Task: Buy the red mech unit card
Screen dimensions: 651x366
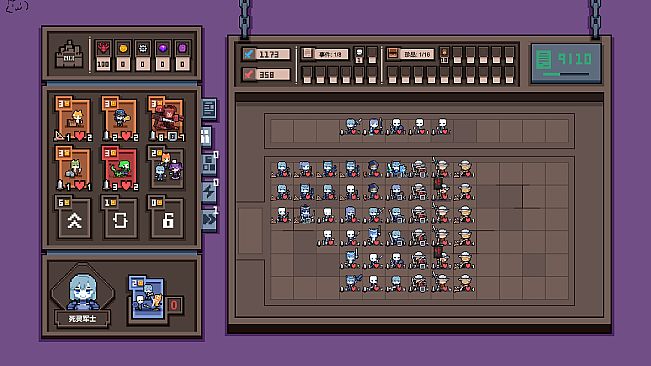Action: 166,119
